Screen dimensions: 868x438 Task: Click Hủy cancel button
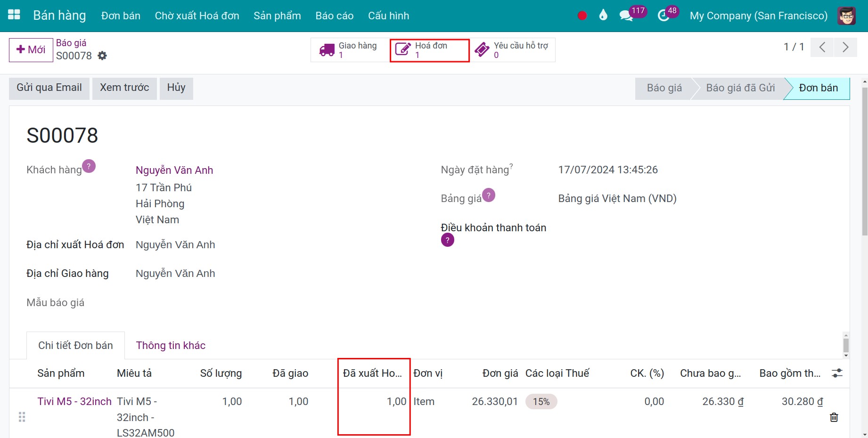[176, 88]
